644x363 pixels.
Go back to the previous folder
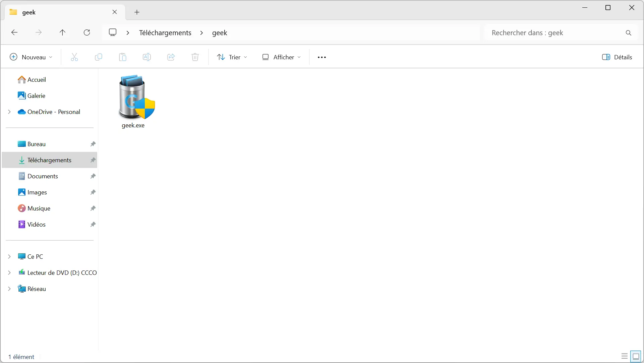[14, 33]
